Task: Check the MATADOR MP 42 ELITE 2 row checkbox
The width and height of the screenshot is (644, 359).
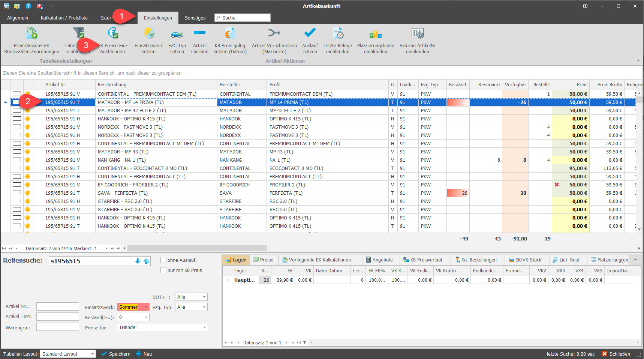Action: click(17, 110)
